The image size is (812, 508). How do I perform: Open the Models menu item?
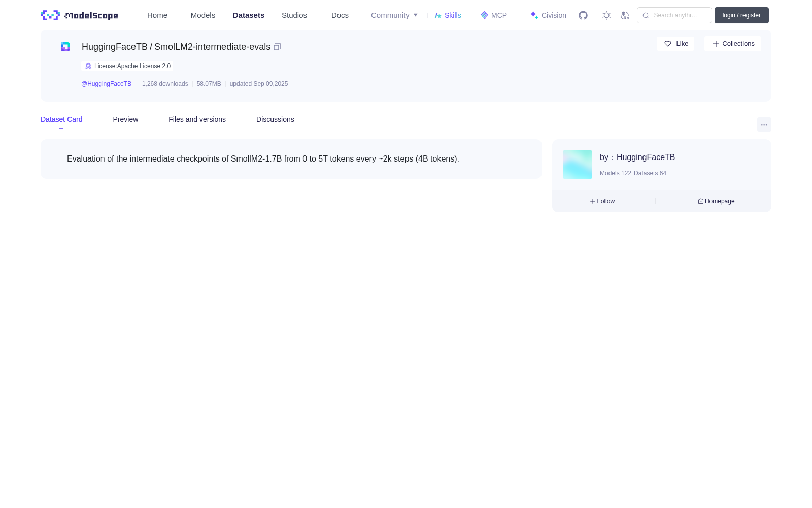click(203, 15)
